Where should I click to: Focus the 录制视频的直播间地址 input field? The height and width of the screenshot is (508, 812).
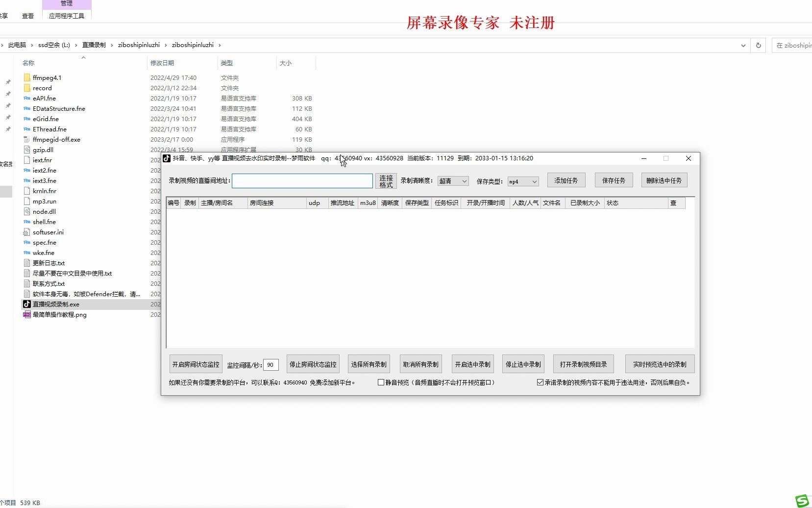302,181
